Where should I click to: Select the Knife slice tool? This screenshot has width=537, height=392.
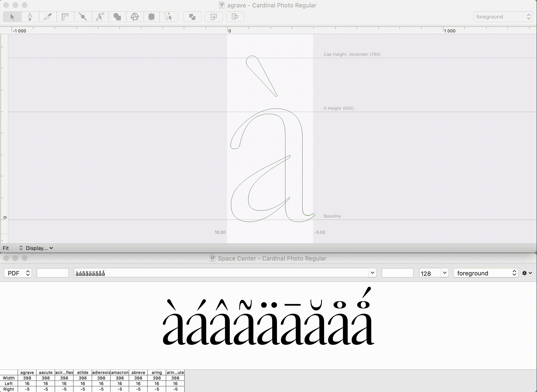coord(48,17)
